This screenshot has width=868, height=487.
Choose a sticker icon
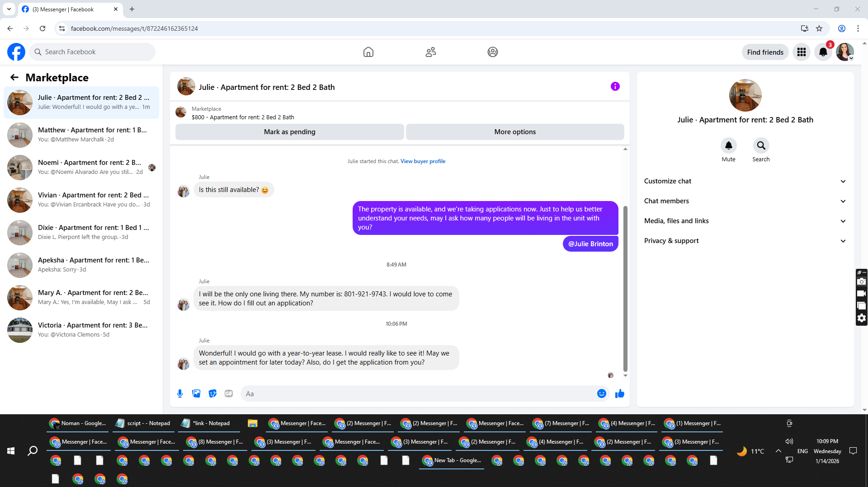(x=212, y=393)
